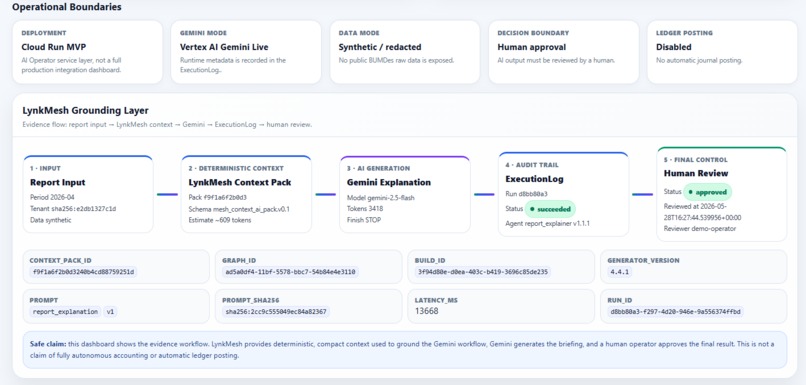
Task: Click the GRAPH_ID value chip
Action: pos(290,272)
